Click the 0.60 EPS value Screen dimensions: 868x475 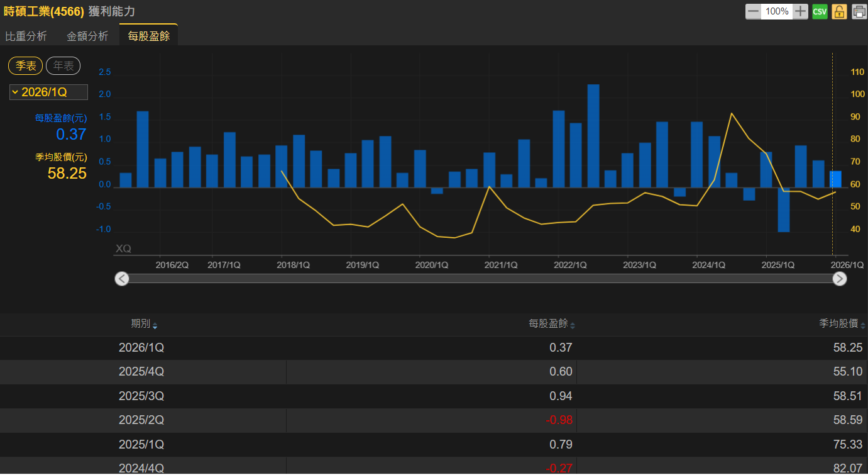[561, 372]
